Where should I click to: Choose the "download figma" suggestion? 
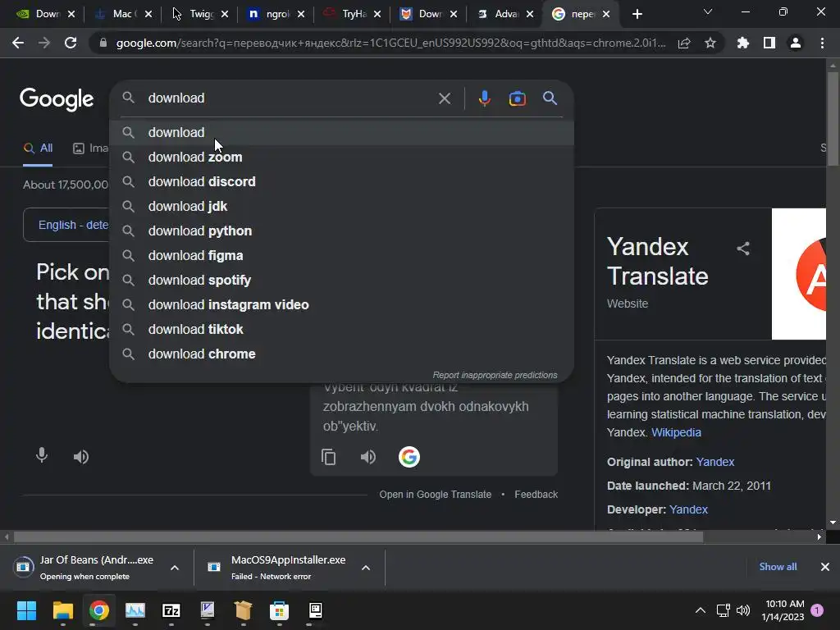(x=342, y=256)
